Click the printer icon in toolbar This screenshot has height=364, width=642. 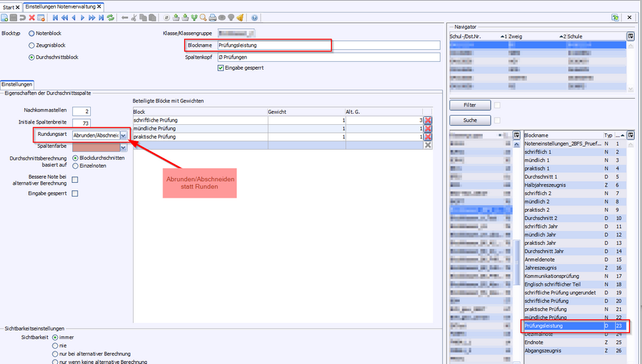(212, 18)
